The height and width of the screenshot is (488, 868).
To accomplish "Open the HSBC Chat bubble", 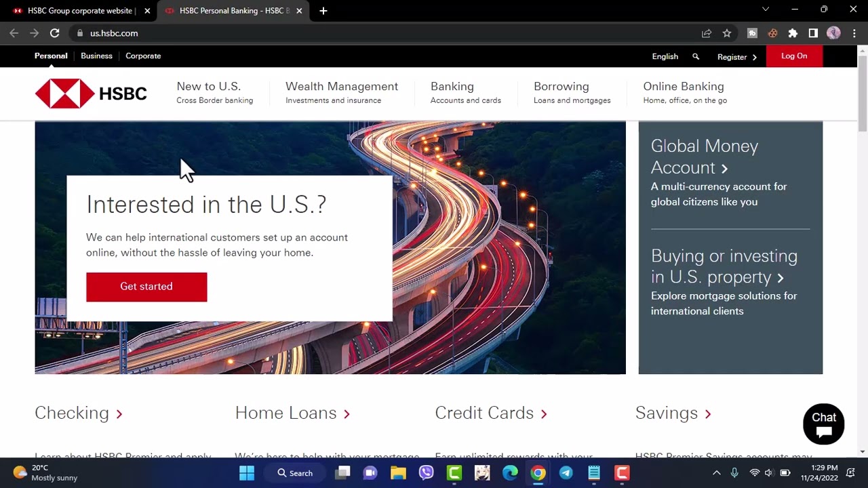I will coord(824,424).
